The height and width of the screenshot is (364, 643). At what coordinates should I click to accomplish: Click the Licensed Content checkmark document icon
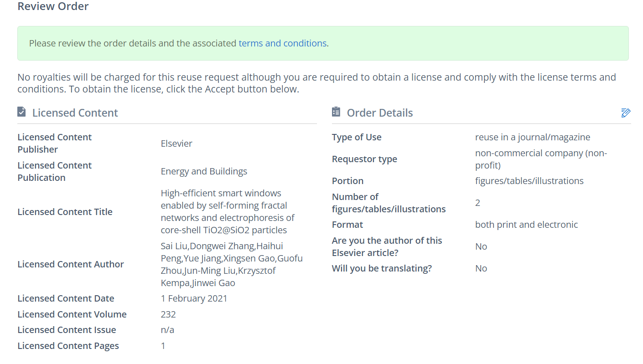click(21, 112)
